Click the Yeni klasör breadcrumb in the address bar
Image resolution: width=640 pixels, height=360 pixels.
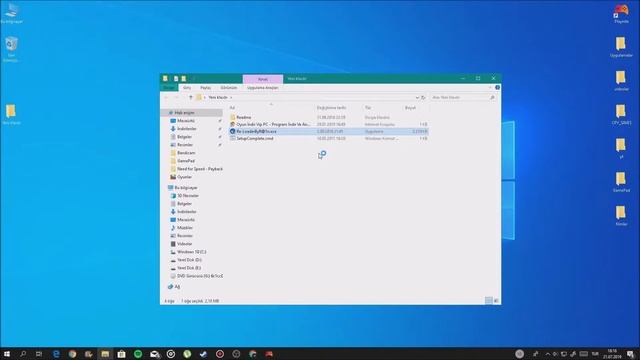pos(218,98)
